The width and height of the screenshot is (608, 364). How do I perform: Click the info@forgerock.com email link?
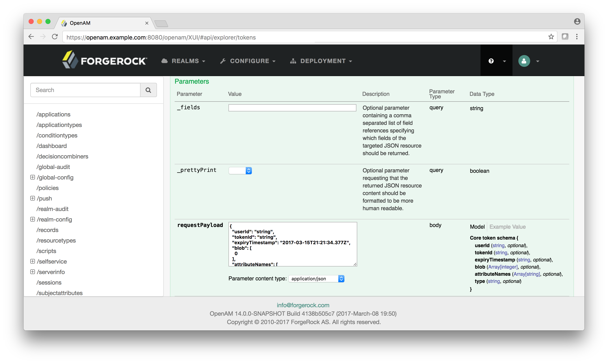click(x=304, y=305)
